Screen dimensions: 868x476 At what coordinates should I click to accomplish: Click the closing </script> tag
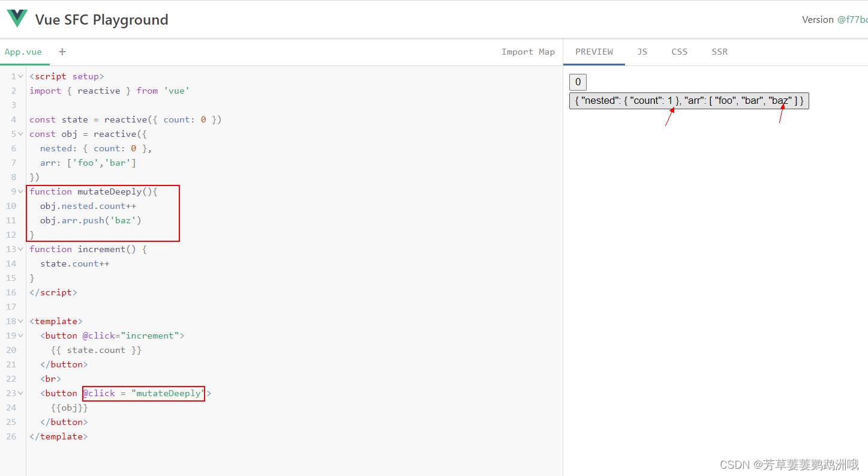click(x=53, y=292)
